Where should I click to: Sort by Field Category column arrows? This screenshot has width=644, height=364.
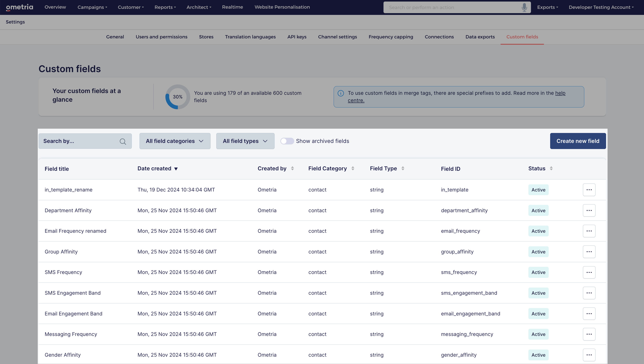[353, 168]
